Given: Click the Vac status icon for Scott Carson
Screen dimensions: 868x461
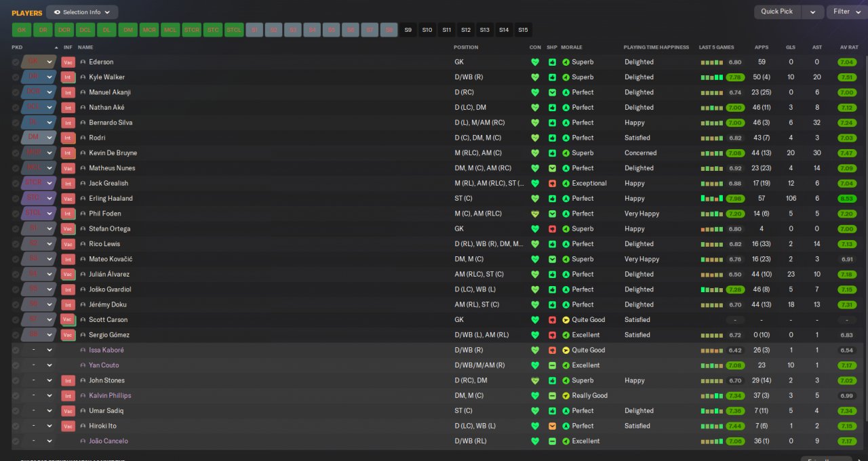Looking at the screenshot, I should [x=68, y=320].
